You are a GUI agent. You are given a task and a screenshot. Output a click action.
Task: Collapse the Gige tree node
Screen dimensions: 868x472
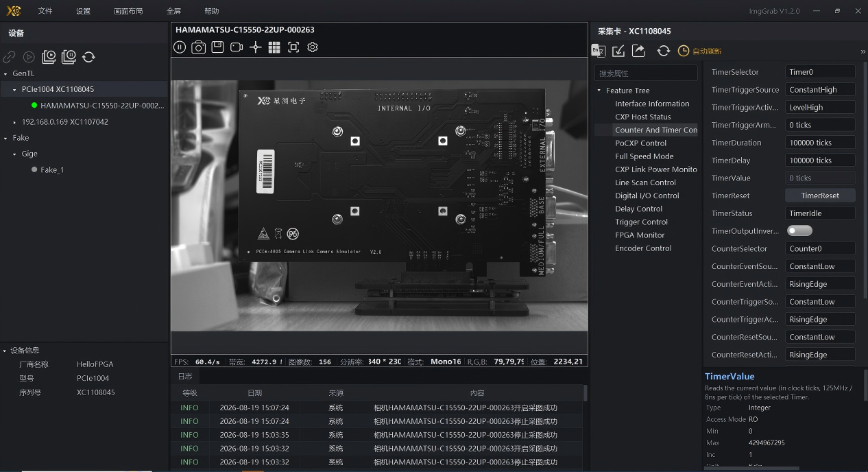14,154
